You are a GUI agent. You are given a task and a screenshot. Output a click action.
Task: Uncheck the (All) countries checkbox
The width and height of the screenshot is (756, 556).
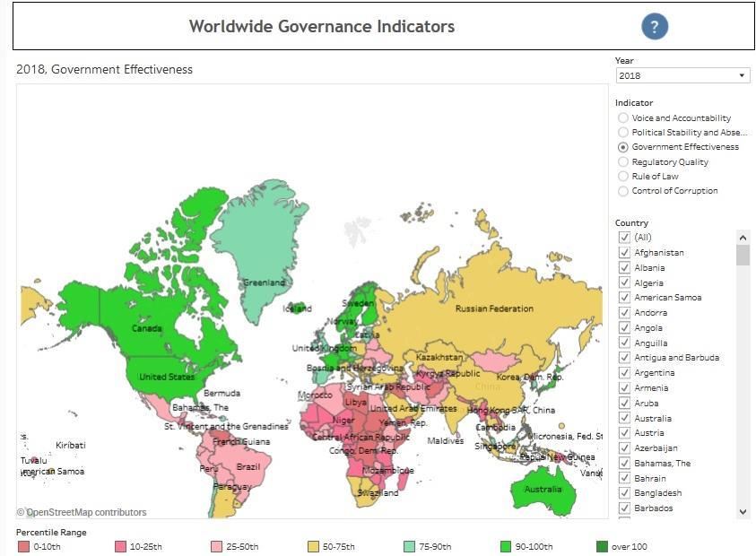tap(624, 238)
